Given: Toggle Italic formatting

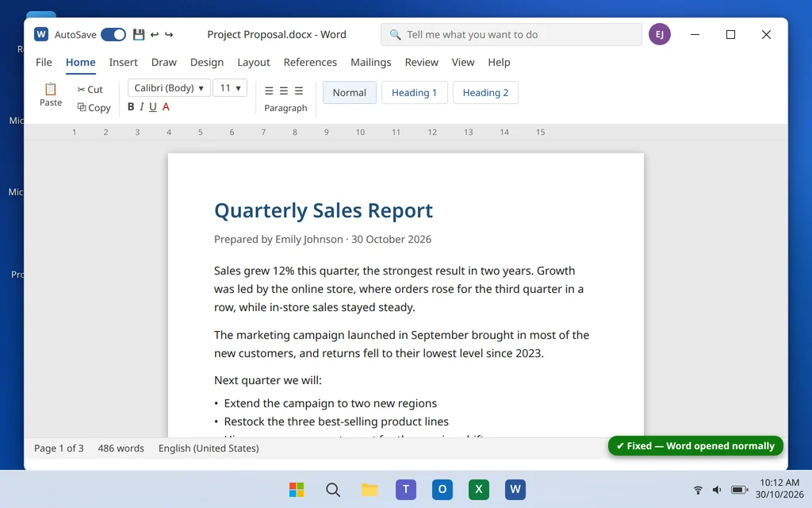Looking at the screenshot, I should 141,107.
